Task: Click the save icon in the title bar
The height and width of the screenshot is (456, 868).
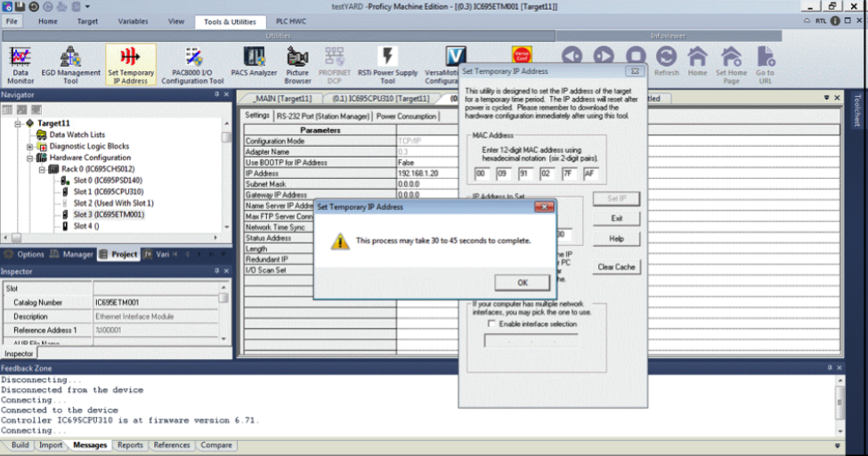Action: tap(20, 6)
